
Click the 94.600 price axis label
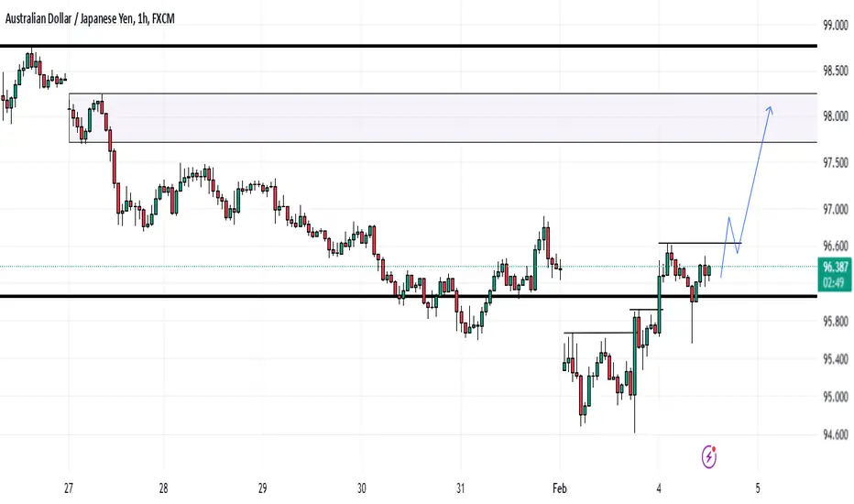click(x=836, y=434)
